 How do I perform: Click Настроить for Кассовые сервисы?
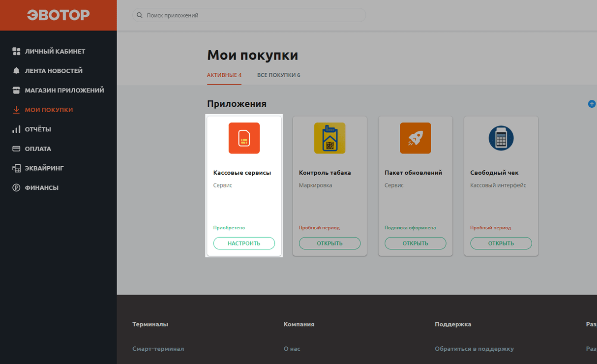click(x=244, y=243)
